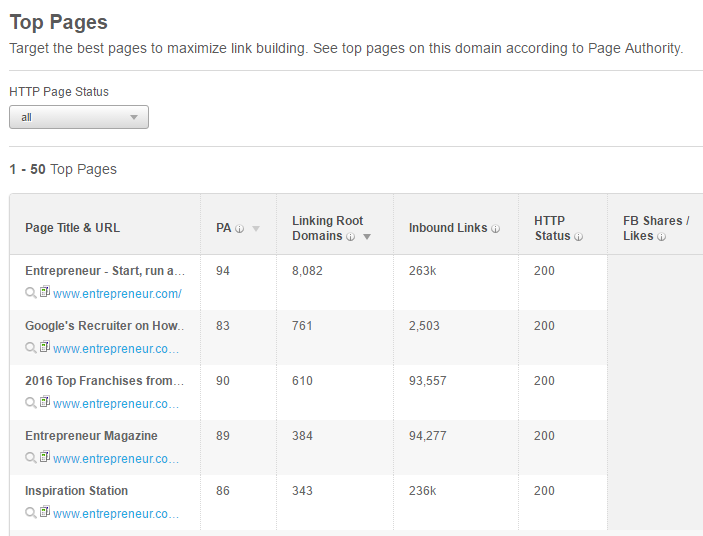The height and width of the screenshot is (536, 703).
Task: Click the Inbound Links header label
Action: point(448,228)
